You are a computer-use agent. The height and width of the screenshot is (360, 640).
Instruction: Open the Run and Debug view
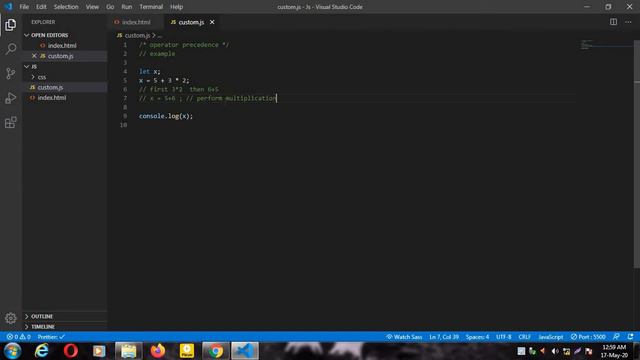pos(11,98)
